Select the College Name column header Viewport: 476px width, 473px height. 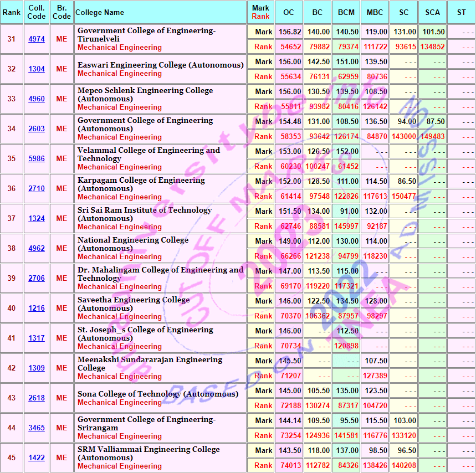tap(100, 12)
